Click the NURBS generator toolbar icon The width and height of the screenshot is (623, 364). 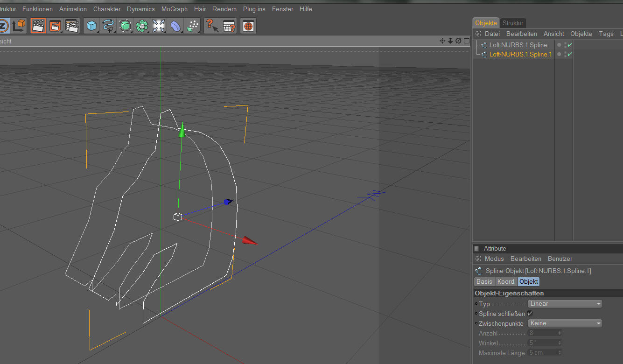pyautogui.click(x=125, y=26)
